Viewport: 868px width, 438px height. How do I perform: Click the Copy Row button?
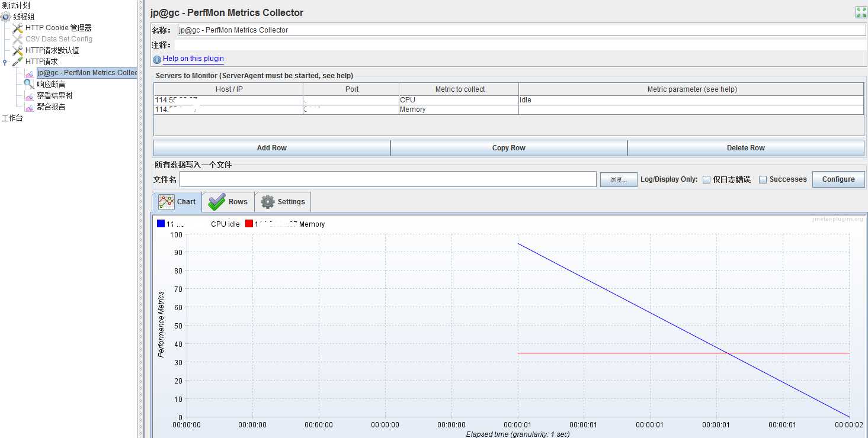click(x=509, y=148)
